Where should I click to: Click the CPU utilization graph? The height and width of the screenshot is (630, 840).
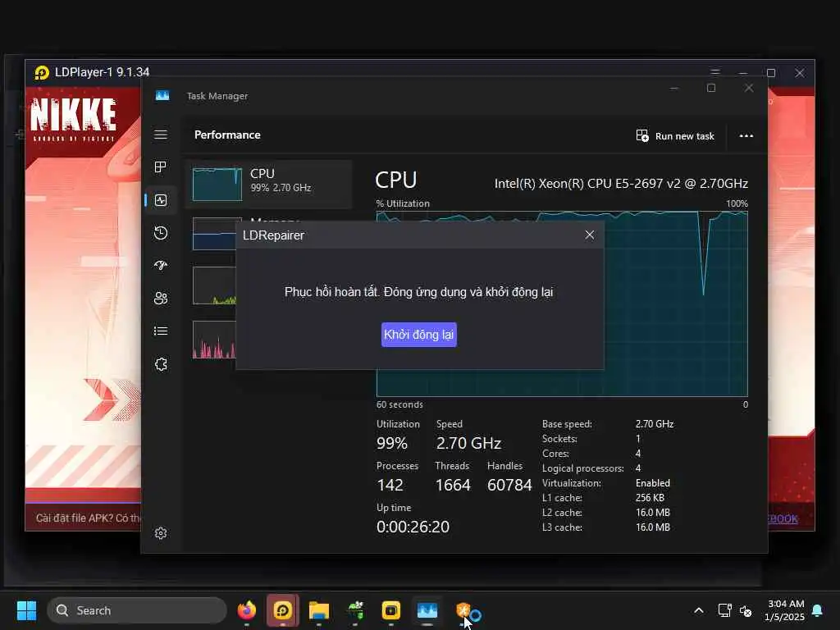(x=562, y=304)
